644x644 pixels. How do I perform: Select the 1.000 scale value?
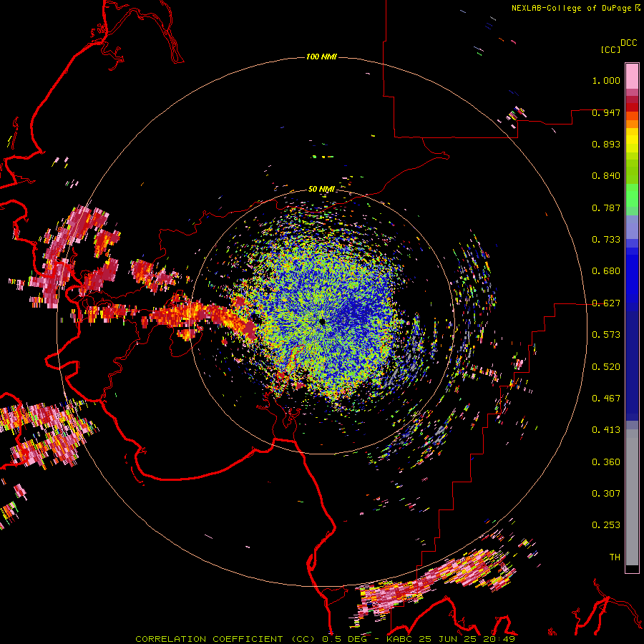click(x=606, y=80)
